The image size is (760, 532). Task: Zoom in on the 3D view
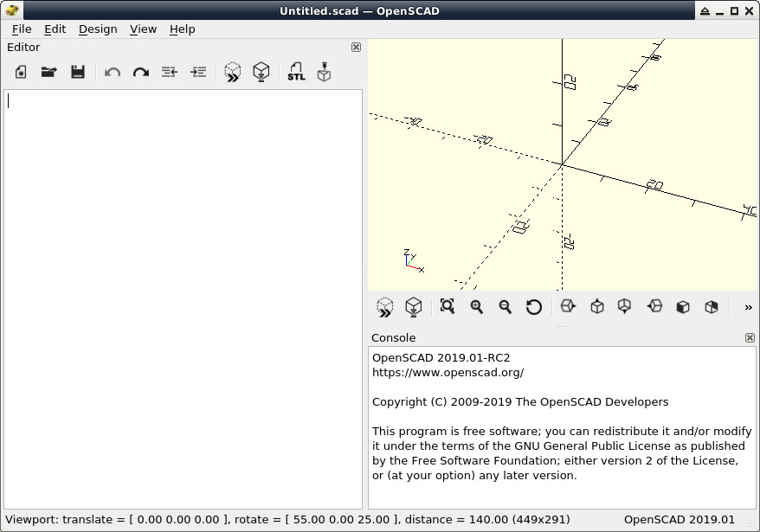[x=476, y=307]
